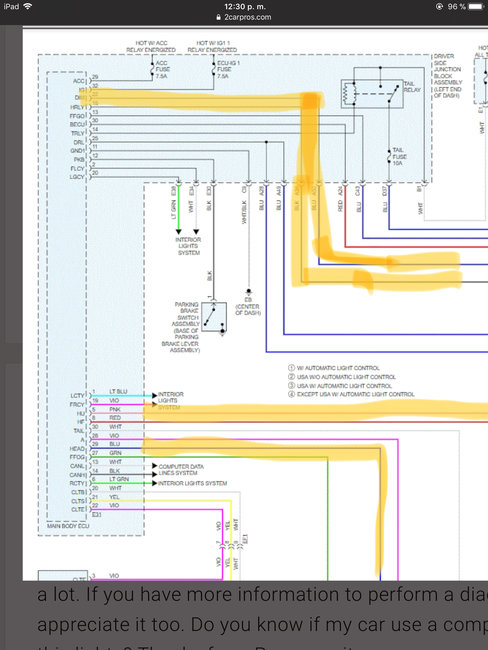The height and width of the screenshot is (650, 488).
Task: Click the Main Body ECU label
Action: [68, 526]
